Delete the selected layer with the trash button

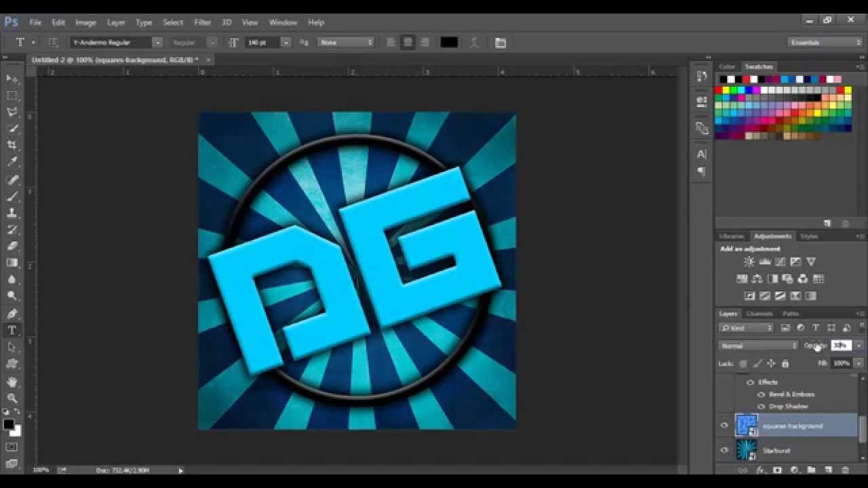point(845,469)
